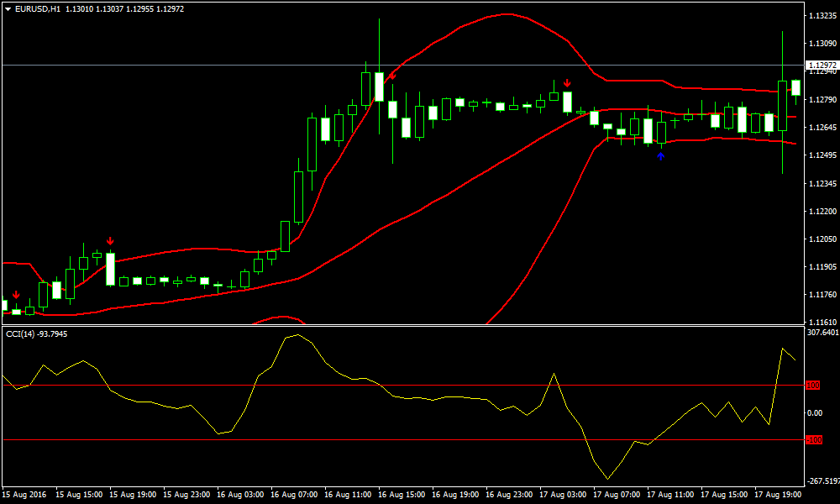The image size is (840, 504).
Task: Click the -267.5197 CCI scale minimum label
Action: (822, 482)
